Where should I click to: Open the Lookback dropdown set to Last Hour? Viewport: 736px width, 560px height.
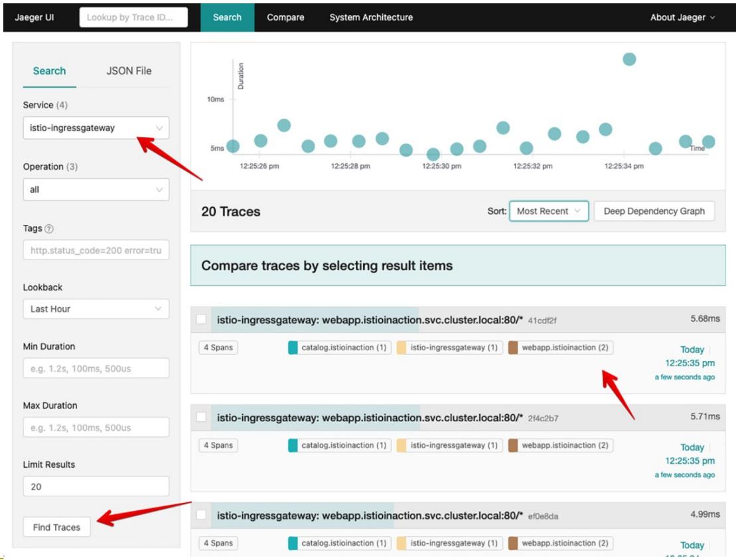point(96,309)
